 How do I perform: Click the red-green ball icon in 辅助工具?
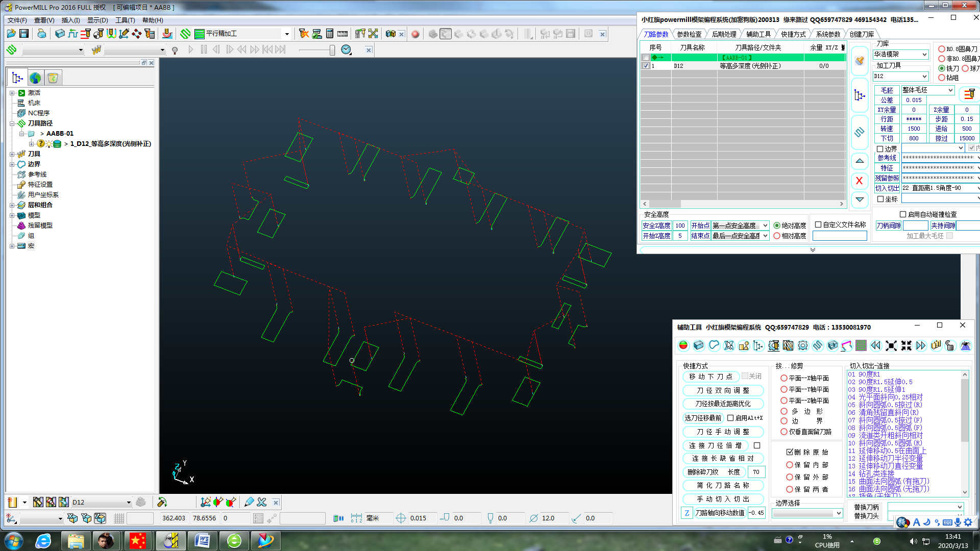[x=683, y=345]
